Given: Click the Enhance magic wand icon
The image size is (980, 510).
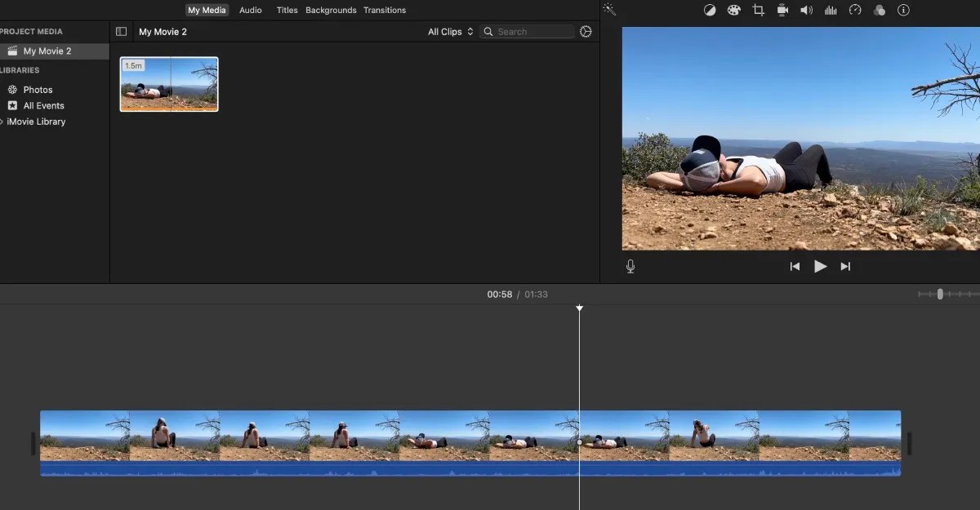Looking at the screenshot, I should (x=609, y=9).
